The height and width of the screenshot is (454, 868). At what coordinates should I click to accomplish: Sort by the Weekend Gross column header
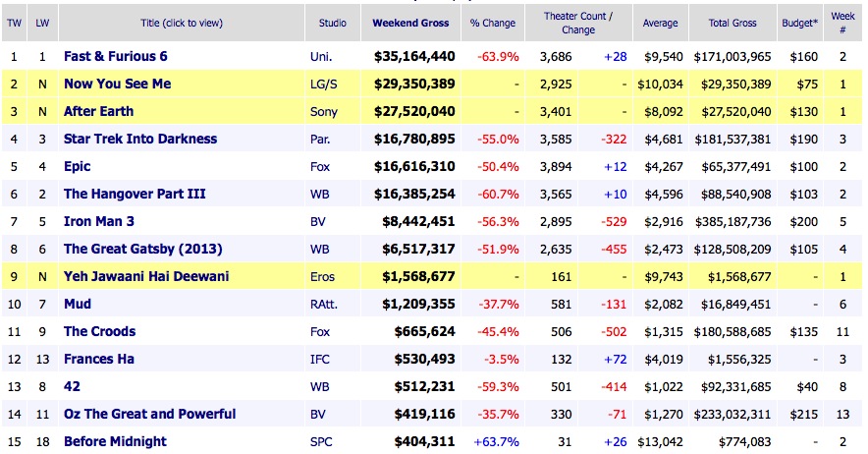[x=410, y=24]
